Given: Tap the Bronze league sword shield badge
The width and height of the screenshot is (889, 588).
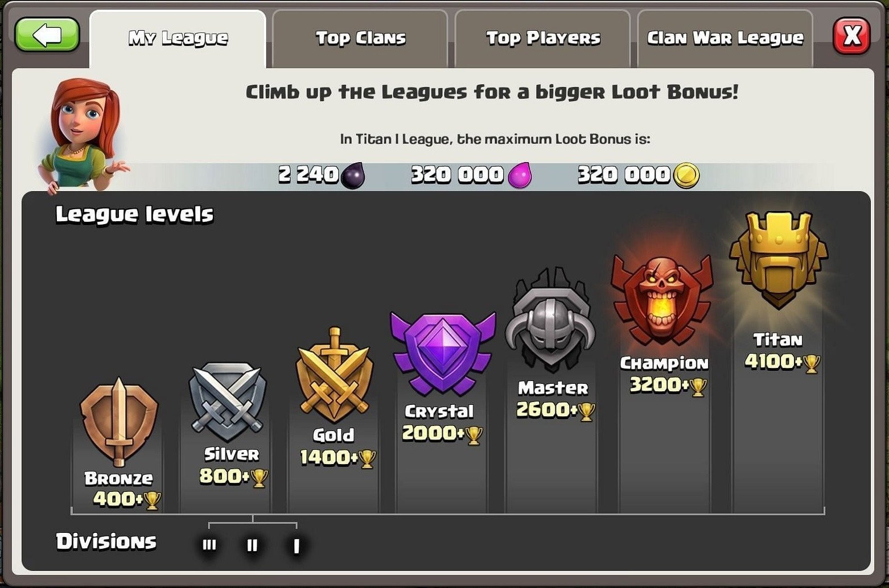Looking at the screenshot, I should coord(118,421).
